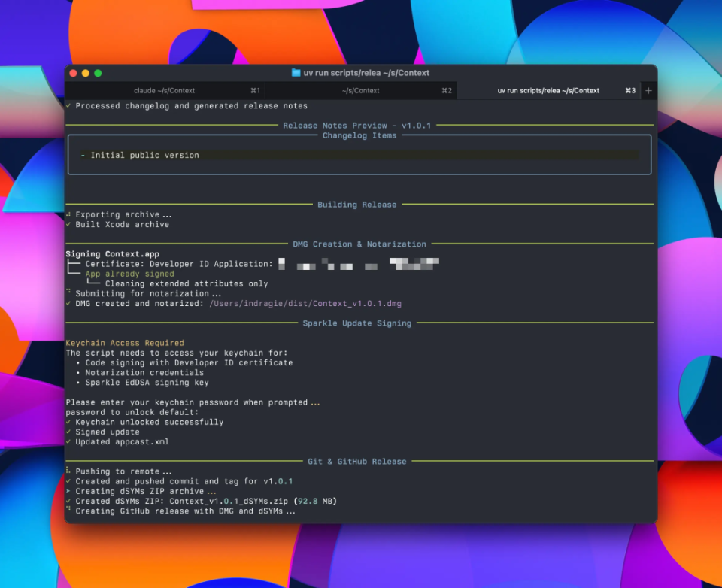This screenshot has width=722, height=588.
Task: Click the Keychain Access Required heading
Action: click(x=126, y=343)
